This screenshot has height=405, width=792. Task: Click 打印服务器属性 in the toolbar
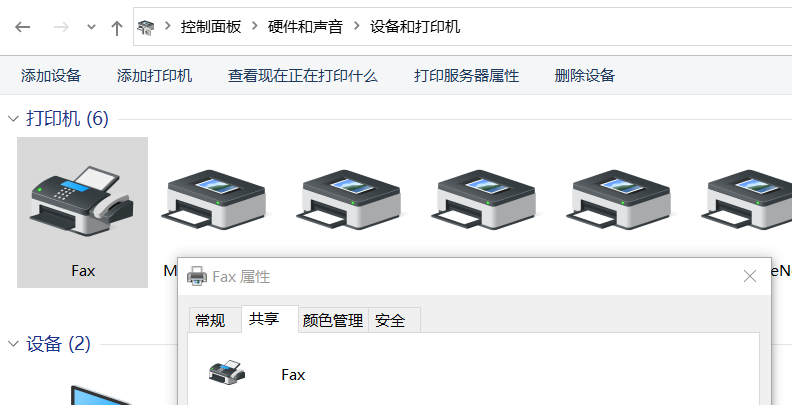[467, 76]
